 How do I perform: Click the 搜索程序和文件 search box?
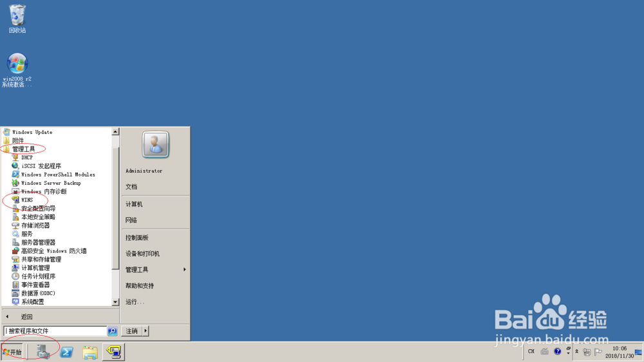tap(55, 331)
